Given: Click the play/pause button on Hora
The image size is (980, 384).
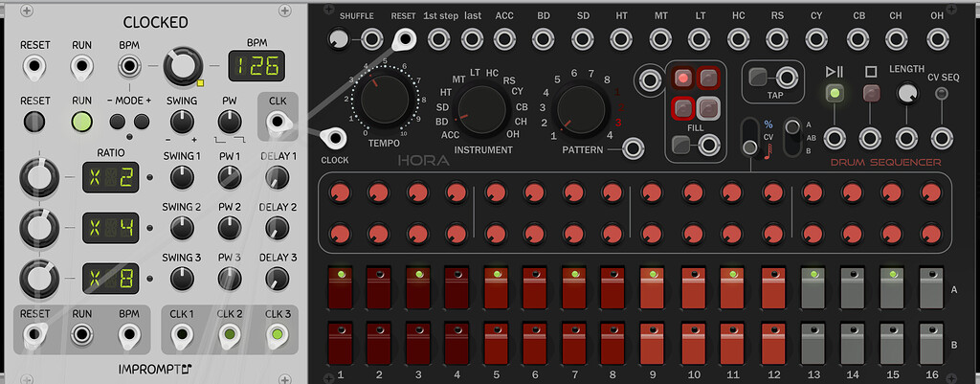Looking at the screenshot, I should [834, 94].
